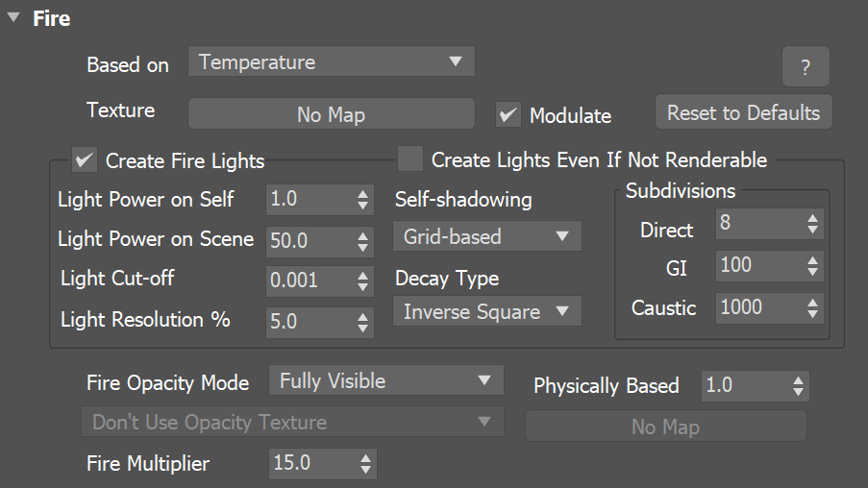Screen dimensions: 868x488
Task: Click the Decay Type label
Action: [x=447, y=279]
